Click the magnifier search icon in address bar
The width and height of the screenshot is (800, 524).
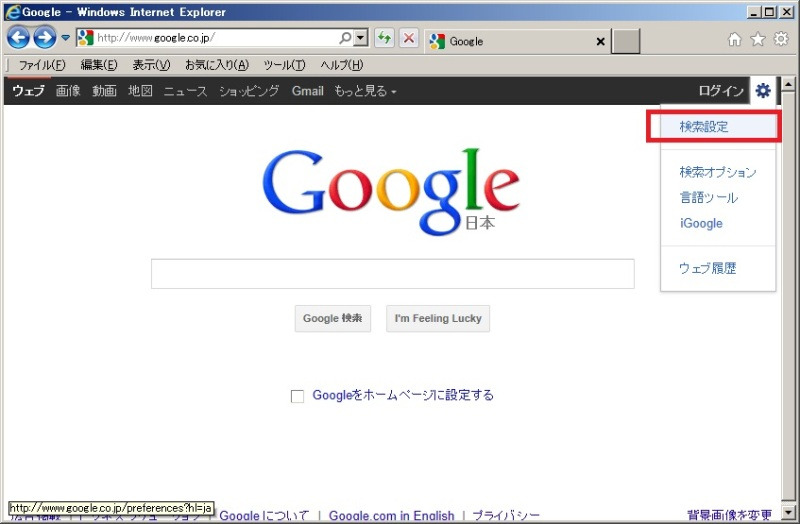(x=345, y=37)
